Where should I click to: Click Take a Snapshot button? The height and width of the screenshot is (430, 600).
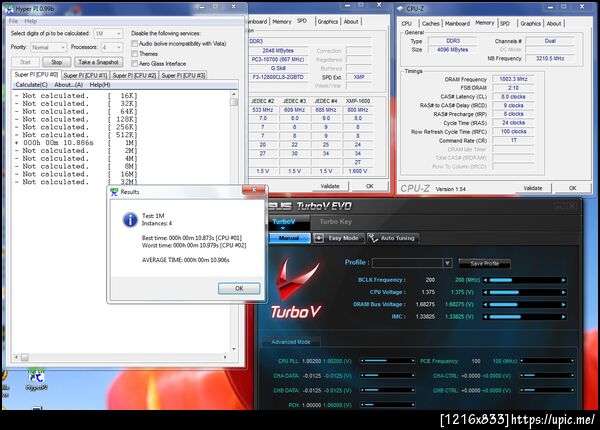[98, 62]
